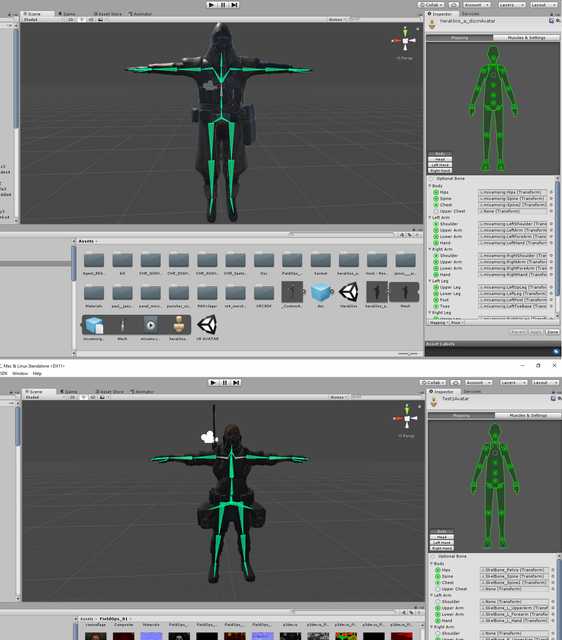Select the Toes bone indicator under Left Leg
This screenshot has width=562, height=640.
[436, 306]
